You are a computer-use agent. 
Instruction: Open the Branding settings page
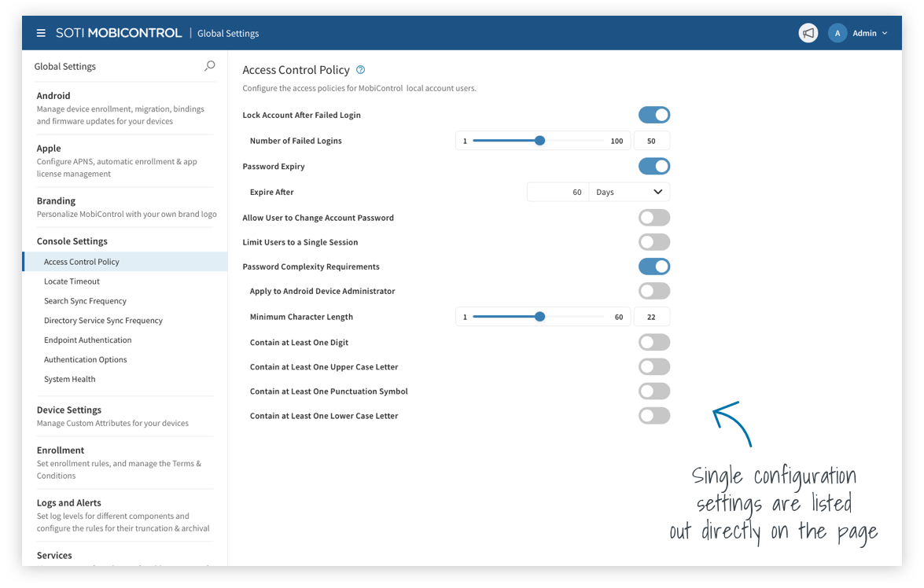point(56,200)
